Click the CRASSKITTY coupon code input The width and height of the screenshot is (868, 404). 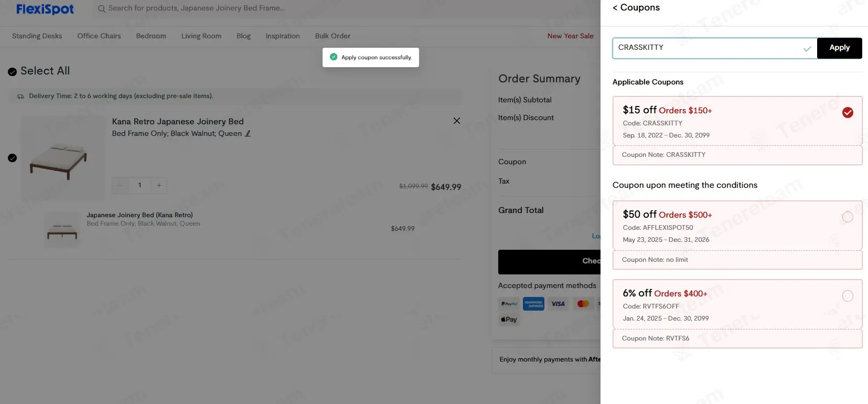click(714, 48)
